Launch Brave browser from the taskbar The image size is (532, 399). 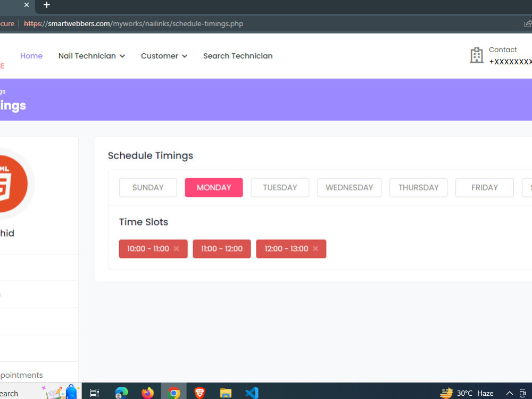pos(200,393)
